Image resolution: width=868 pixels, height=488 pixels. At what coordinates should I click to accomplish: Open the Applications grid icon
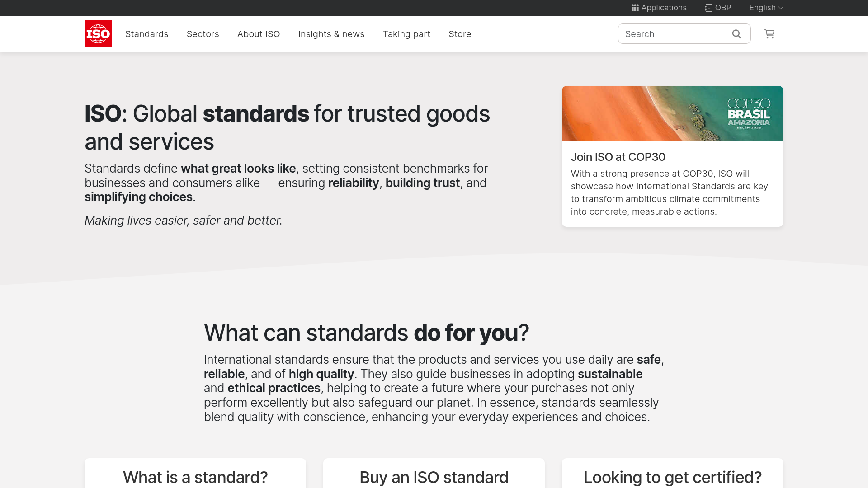point(635,8)
